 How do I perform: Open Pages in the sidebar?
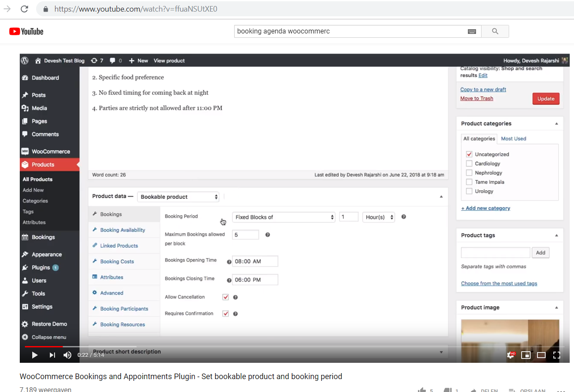(39, 121)
